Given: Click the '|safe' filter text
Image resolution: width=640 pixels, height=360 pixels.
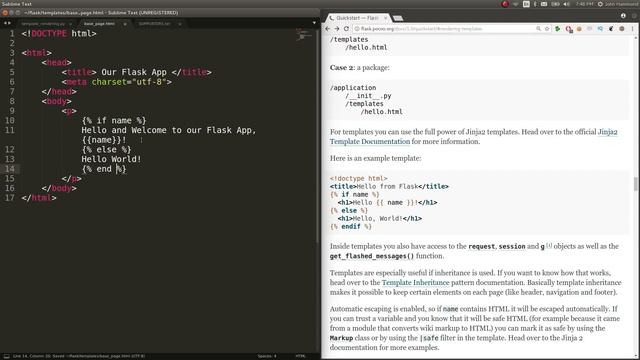Looking at the screenshot, I should click(429, 338).
